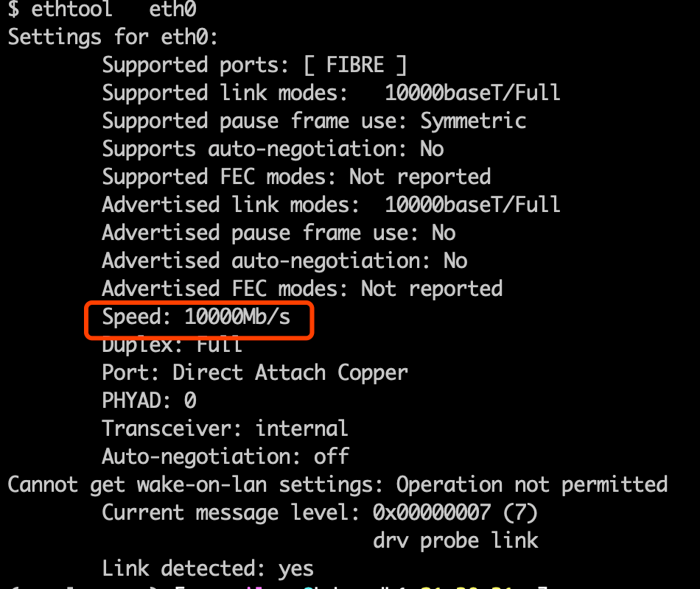Click the 'Link detected: yes' line

[x=208, y=568]
